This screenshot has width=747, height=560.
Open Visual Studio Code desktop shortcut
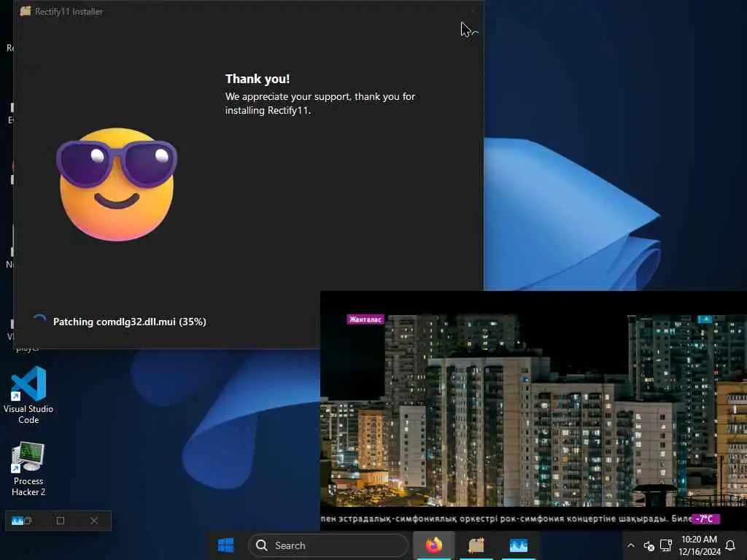coord(28,394)
